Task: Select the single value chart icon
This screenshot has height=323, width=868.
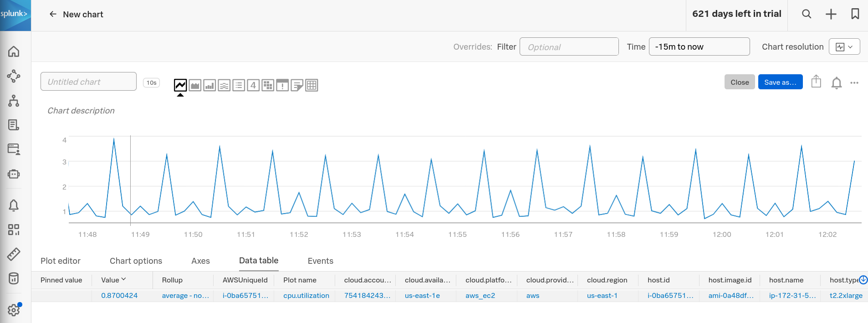Action: tap(253, 85)
